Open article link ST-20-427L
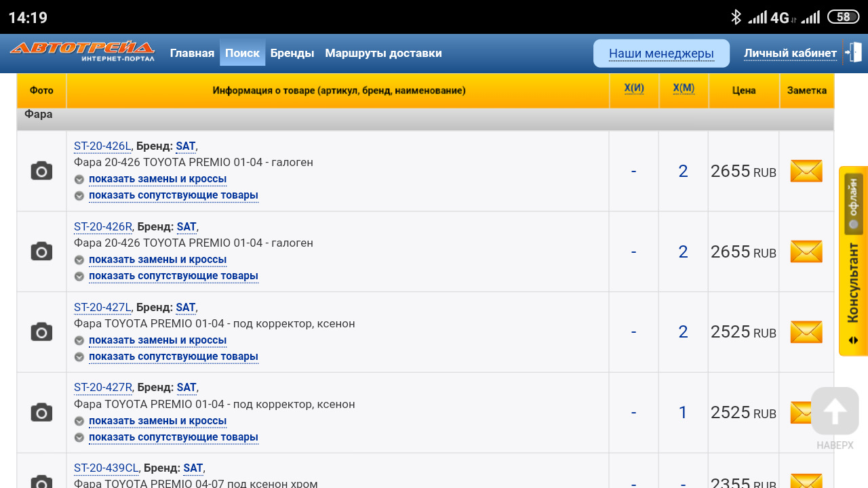This screenshot has height=488, width=868. [x=102, y=307]
